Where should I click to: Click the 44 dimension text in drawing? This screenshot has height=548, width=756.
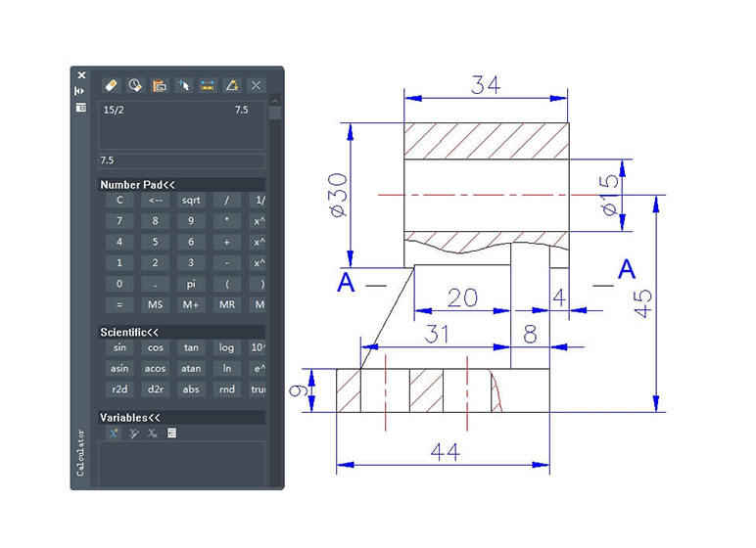tap(446, 452)
